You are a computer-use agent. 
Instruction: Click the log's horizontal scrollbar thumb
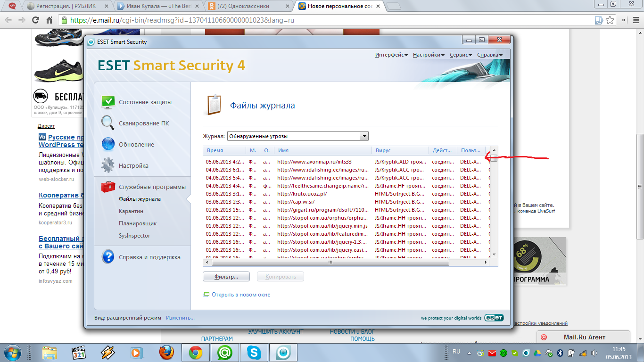pos(330,263)
